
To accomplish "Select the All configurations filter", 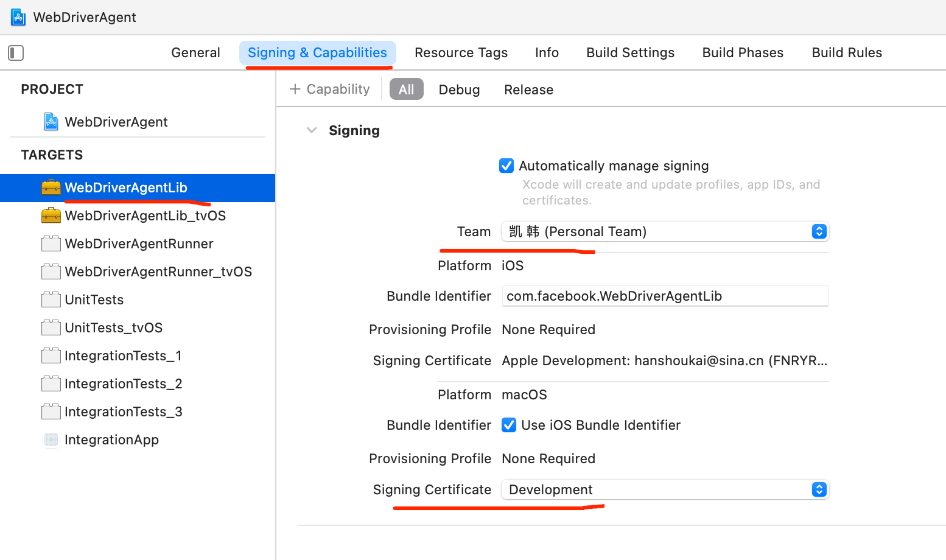I will pyautogui.click(x=406, y=89).
